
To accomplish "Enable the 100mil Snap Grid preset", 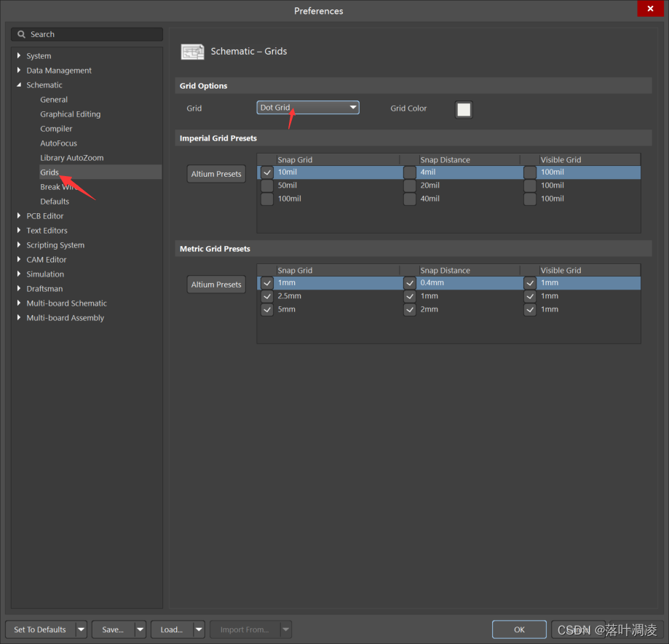I will tap(266, 199).
